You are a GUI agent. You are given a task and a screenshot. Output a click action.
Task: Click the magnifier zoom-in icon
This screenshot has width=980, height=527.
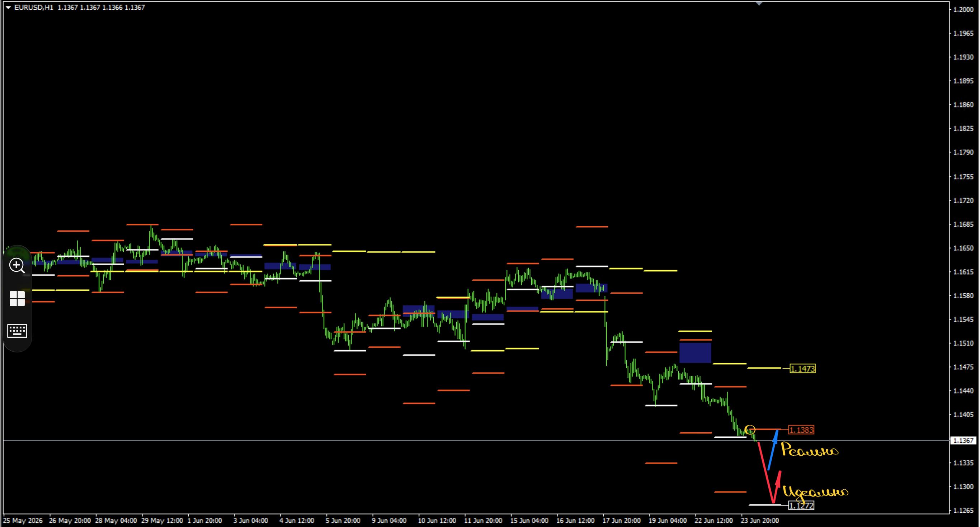(17, 265)
